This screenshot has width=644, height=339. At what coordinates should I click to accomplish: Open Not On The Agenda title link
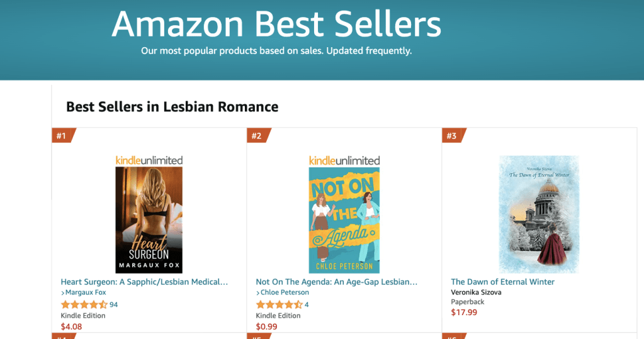tap(337, 282)
